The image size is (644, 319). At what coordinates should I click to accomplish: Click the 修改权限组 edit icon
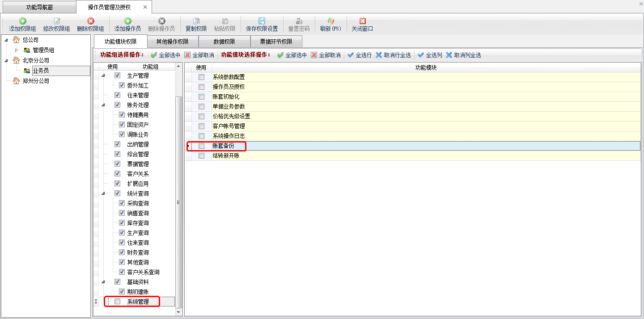(x=56, y=21)
